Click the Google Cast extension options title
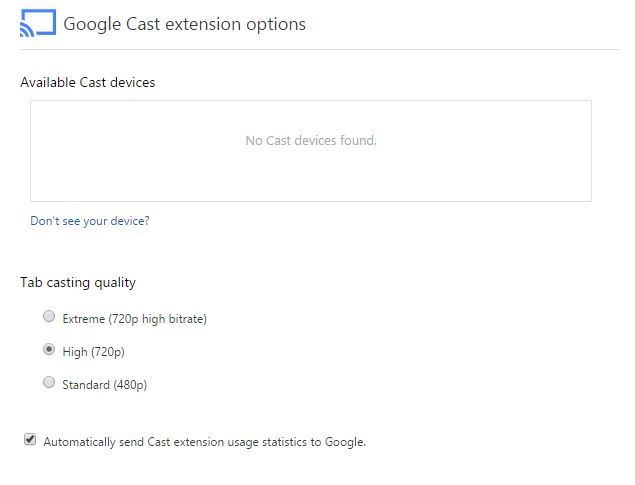 (x=185, y=24)
